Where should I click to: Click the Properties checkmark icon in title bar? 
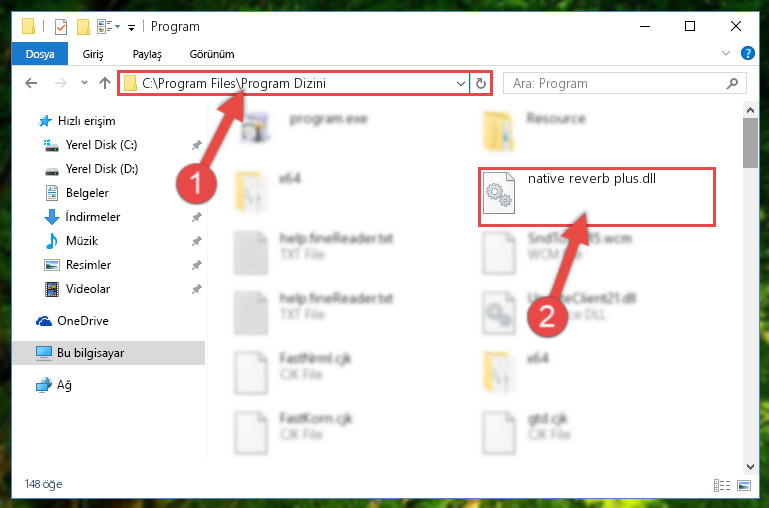[x=61, y=26]
